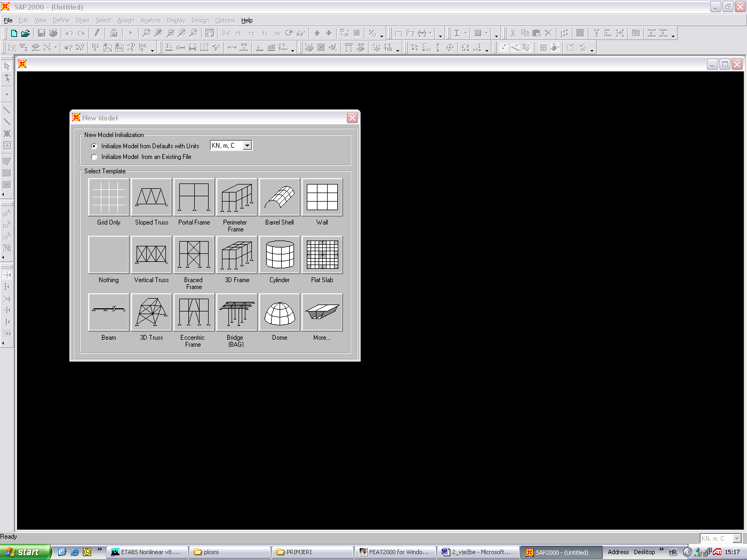The width and height of the screenshot is (747, 560).
Task: Open the File menu
Action: [x=8, y=20]
